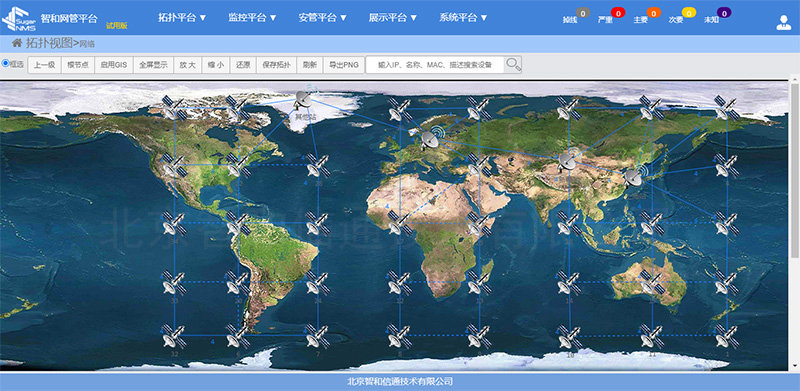Click the 导出PNG button
800x391 pixels.
344,65
